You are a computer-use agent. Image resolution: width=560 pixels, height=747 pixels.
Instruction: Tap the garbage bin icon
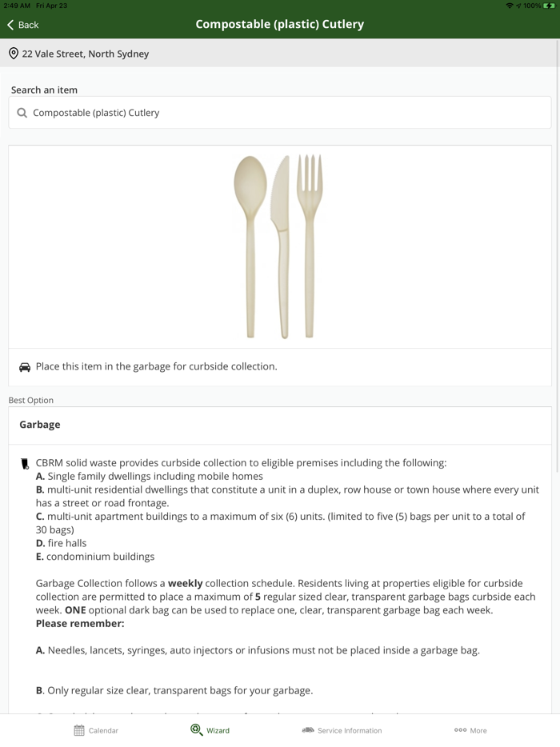coord(25,463)
